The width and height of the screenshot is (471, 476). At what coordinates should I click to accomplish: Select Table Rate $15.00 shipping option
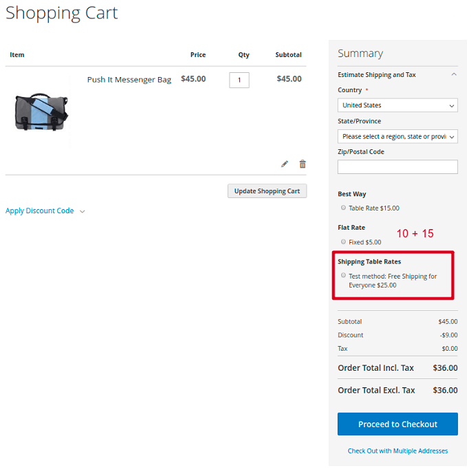click(343, 208)
